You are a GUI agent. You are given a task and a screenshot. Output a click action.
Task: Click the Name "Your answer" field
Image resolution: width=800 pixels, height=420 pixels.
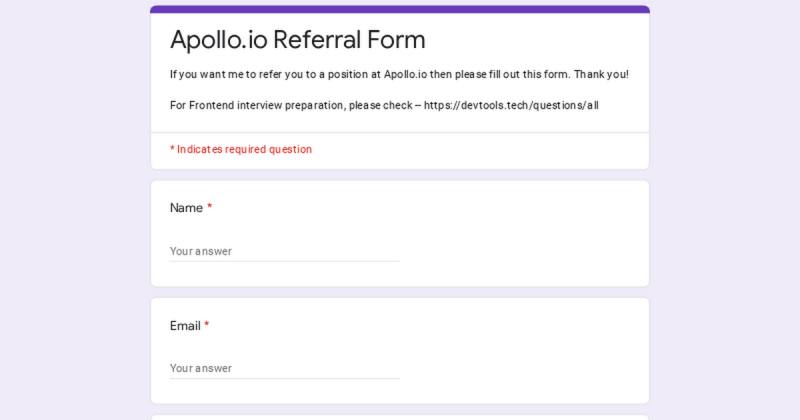point(284,251)
